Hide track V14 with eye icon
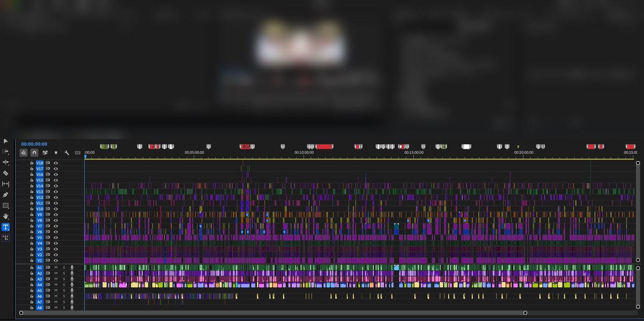This screenshot has height=321, width=644. (56, 186)
